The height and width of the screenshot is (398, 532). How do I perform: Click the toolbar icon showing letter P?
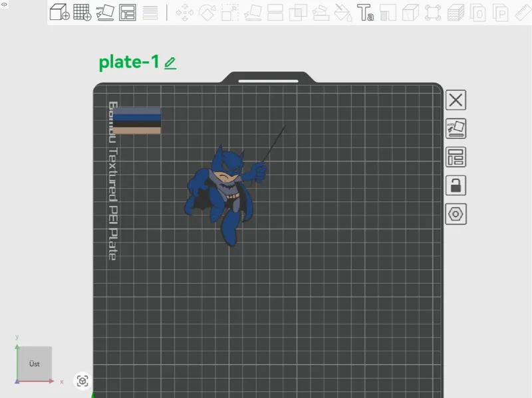pyautogui.click(x=501, y=13)
